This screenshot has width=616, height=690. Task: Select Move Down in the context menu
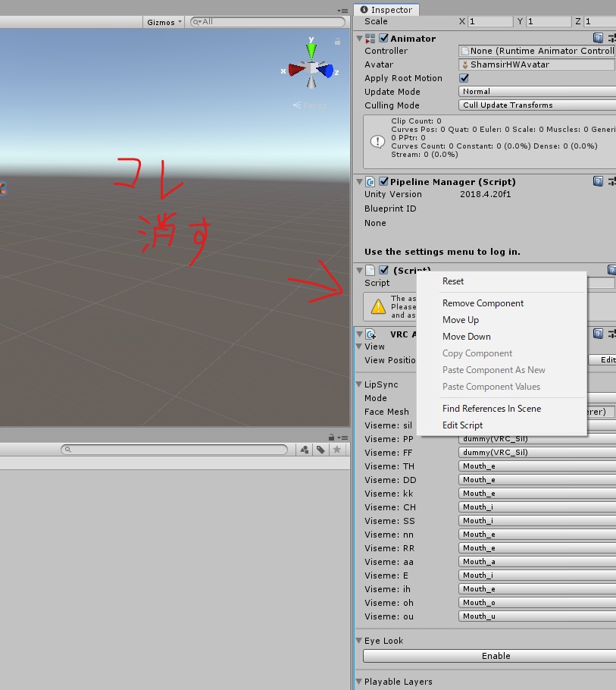point(502,337)
